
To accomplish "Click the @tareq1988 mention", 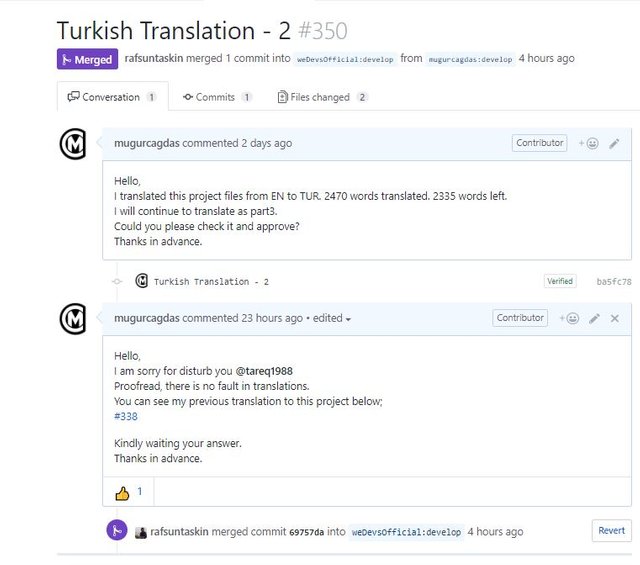I will (264, 371).
